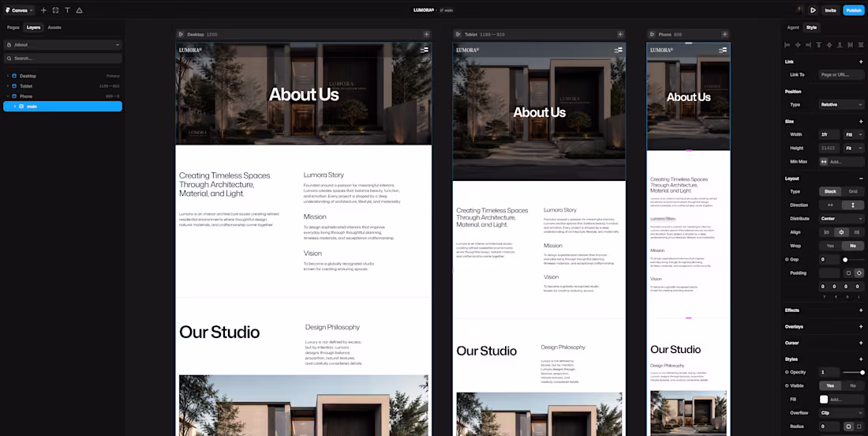Click distribute vertically icon
Screen dimensions: 868x436
click(x=861, y=45)
